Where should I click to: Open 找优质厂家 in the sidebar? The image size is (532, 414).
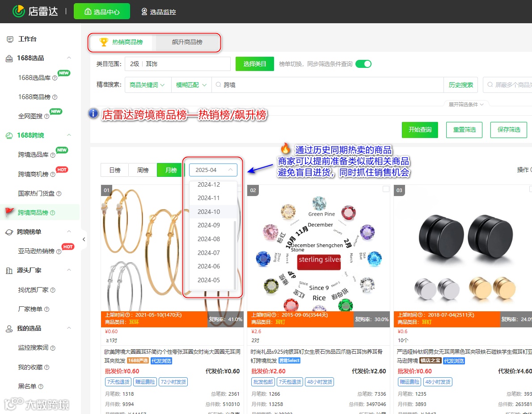pyautogui.click(x=33, y=290)
